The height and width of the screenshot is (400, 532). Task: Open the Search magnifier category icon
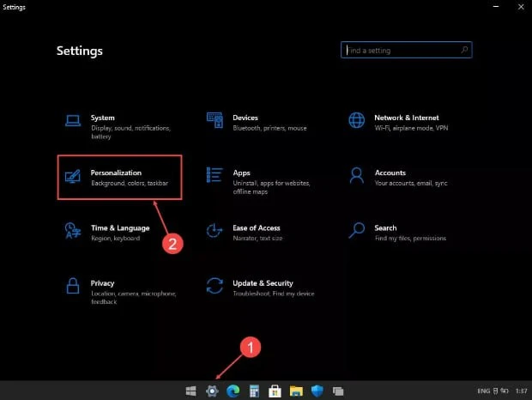tap(357, 230)
